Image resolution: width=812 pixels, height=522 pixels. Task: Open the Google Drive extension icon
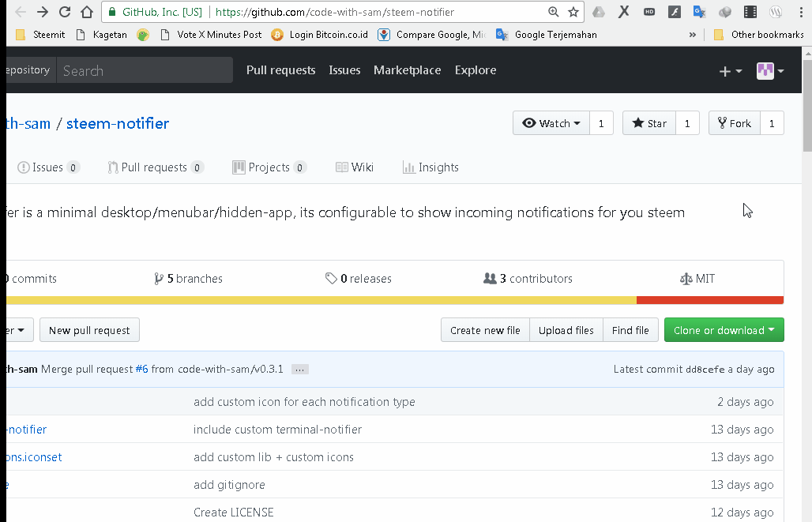pyautogui.click(x=599, y=12)
